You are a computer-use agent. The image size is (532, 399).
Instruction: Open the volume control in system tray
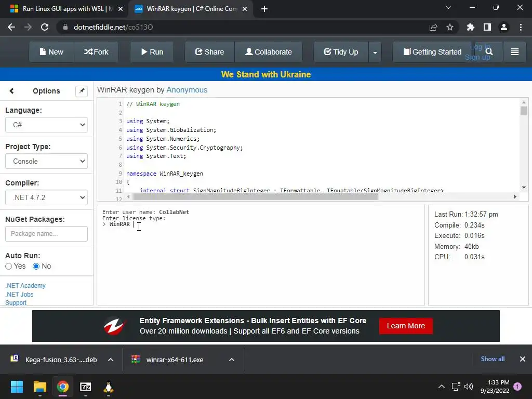coord(469,387)
